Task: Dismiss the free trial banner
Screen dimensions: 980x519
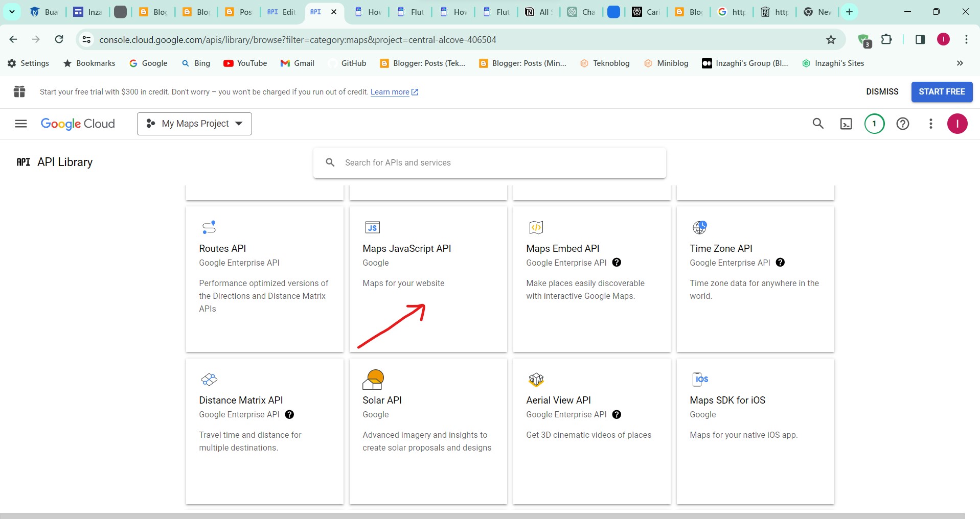Action: tap(882, 91)
